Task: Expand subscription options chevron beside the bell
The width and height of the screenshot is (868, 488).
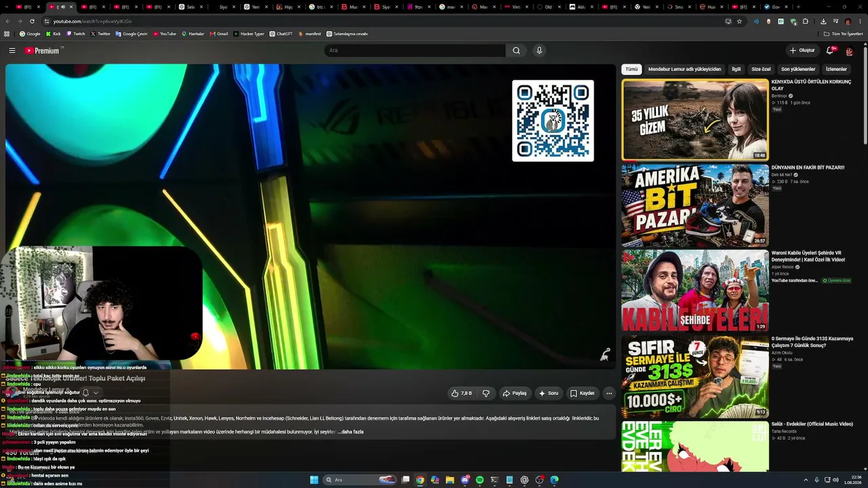Action: pos(96,392)
